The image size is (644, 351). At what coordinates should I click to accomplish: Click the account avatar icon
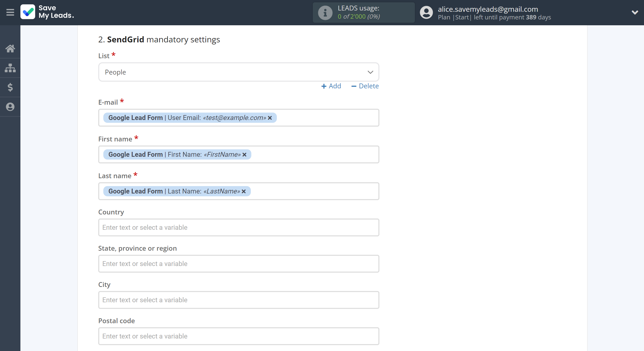click(426, 13)
